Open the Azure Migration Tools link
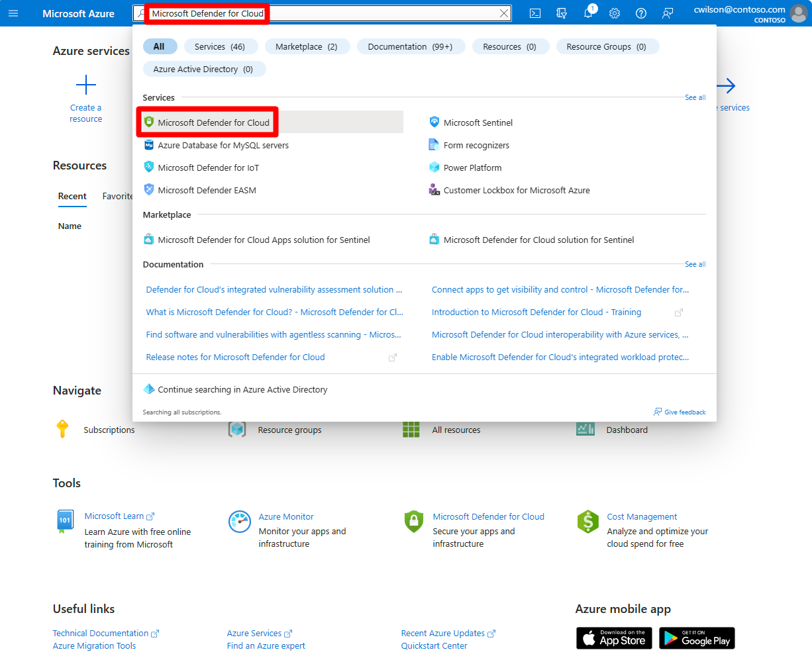The height and width of the screenshot is (660, 812). point(94,645)
